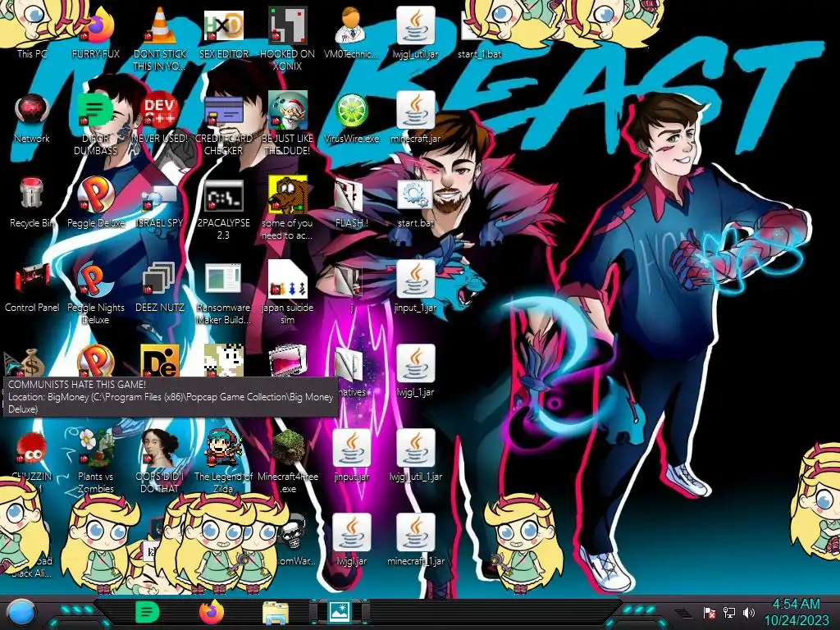Open File Explorer from the taskbar
This screenshot has width=840, height=630.
coord(276,612)
